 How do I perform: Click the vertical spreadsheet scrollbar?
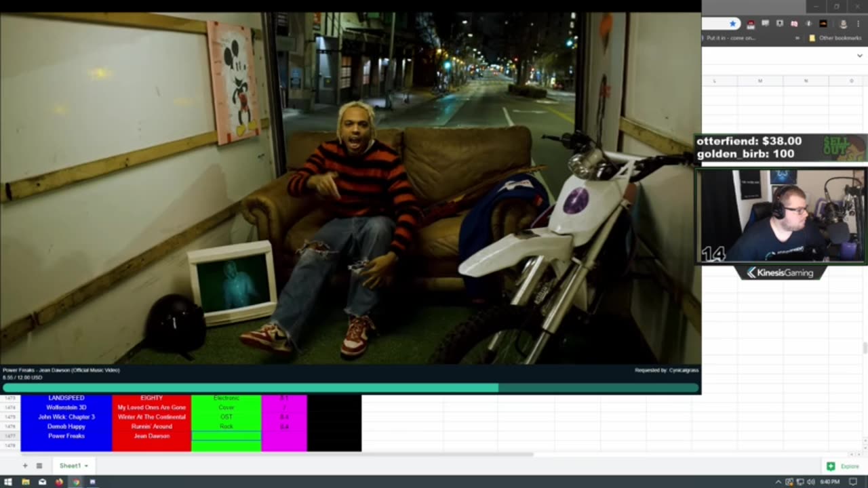point(865,348)
